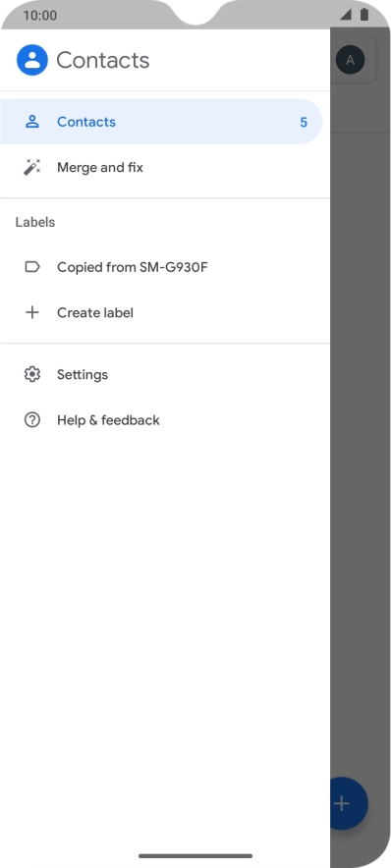This screenshot has width=391, height=868.
Task: Tap the battery icon in status bar
Action: [363, 15]
